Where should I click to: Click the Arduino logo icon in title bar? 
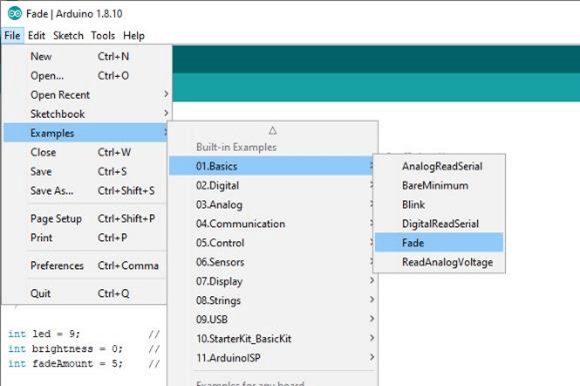[15, 14]
